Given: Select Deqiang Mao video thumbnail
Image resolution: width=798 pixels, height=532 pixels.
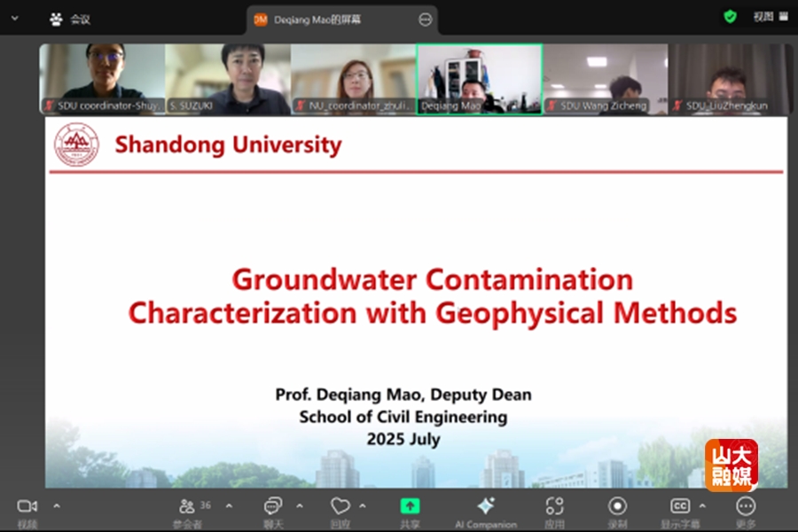Looking at the screenshot, I should click(480, 79).
